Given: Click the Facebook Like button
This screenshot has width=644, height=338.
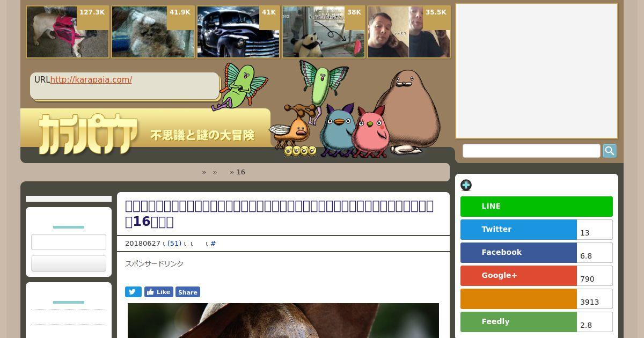Looking at the screenshot, I should (x=158, y=292).
